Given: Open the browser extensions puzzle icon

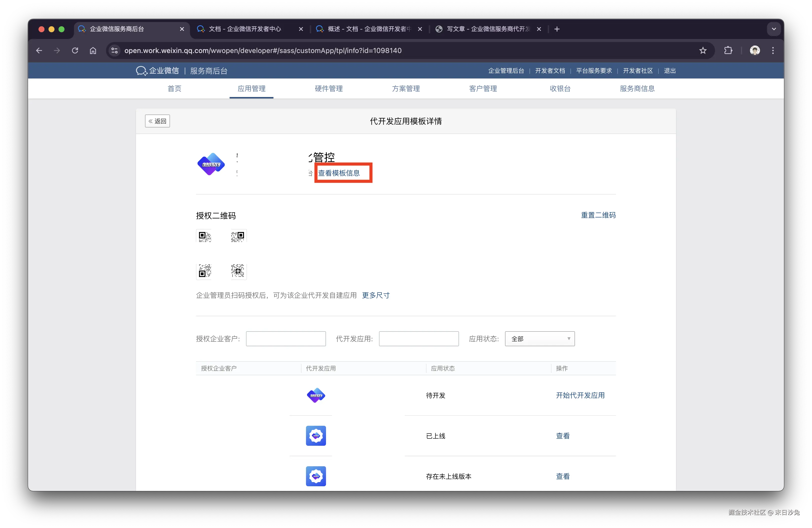Looking at the screenshot, I should click(728, 50).
